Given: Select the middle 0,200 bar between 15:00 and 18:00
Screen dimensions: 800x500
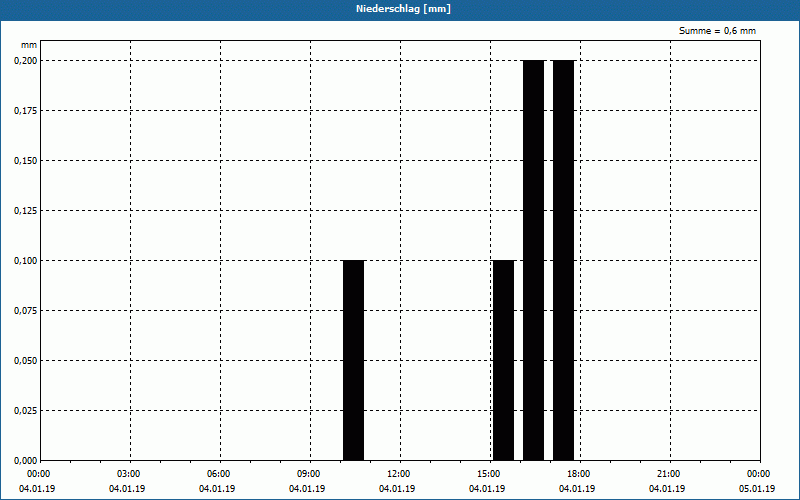Looking at the screenshot, I should click(534, 260).
